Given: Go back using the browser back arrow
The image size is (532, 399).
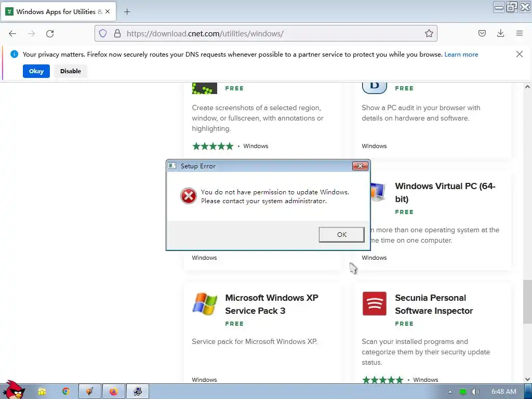Looking at the screenshot, I should pos(12,34).
